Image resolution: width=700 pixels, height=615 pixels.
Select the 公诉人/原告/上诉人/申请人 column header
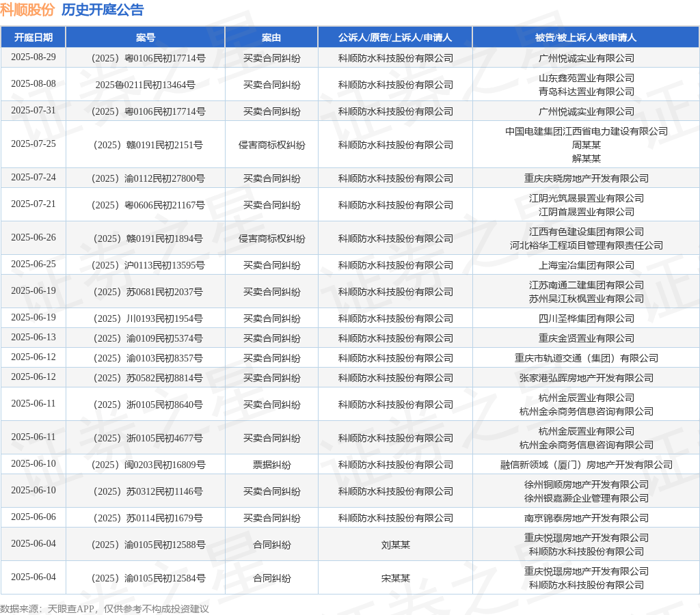[395, 38]
